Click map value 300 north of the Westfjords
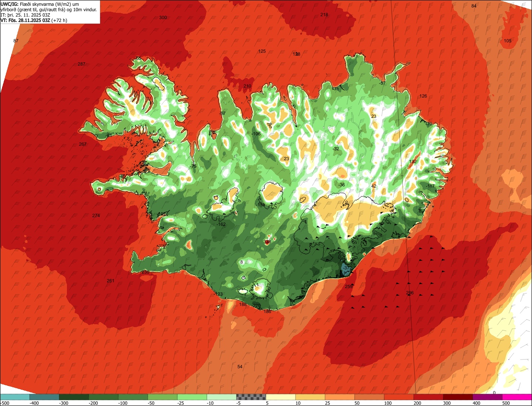Screen dimensions: 532x406 tap(163, 17)
